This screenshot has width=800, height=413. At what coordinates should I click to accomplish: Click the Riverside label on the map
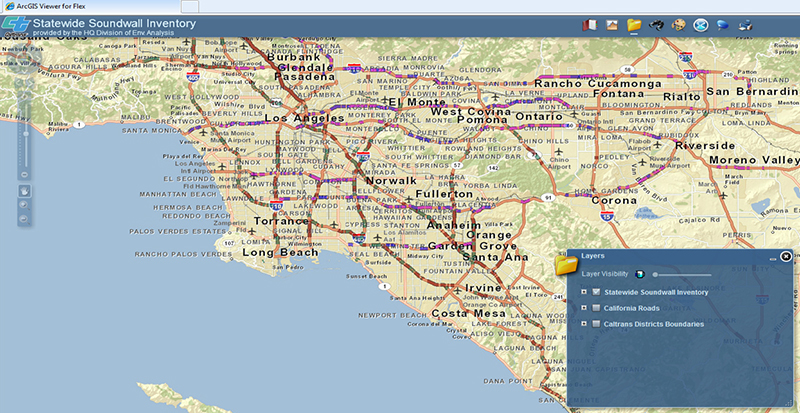click(x=706, y=146)
